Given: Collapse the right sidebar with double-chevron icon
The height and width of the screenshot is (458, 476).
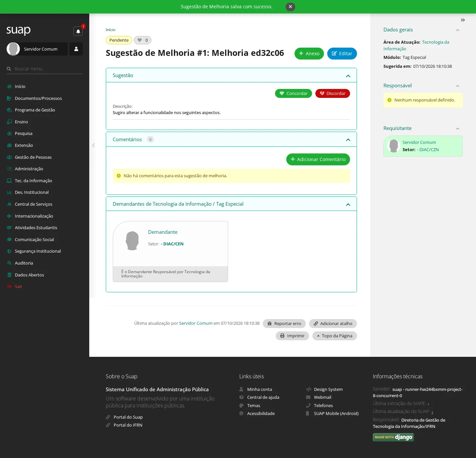Looking at the screenshot, I should (463, 20).
